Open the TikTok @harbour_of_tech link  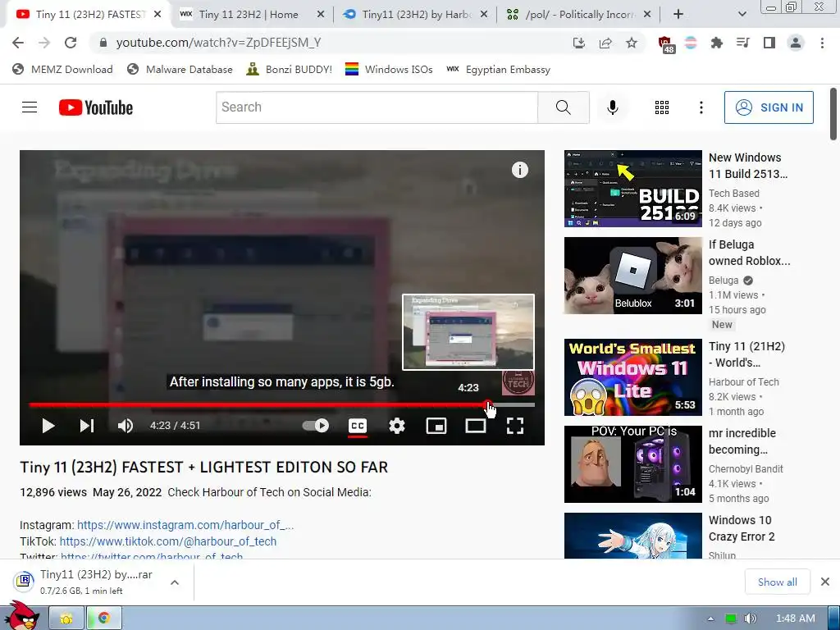tap(167, 541)
